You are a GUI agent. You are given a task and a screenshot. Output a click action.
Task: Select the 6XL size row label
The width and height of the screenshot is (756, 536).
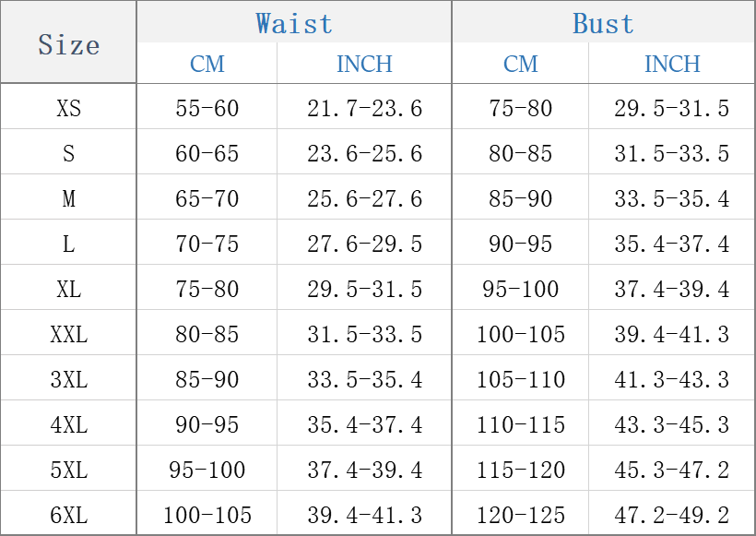[x=68, y=516]
